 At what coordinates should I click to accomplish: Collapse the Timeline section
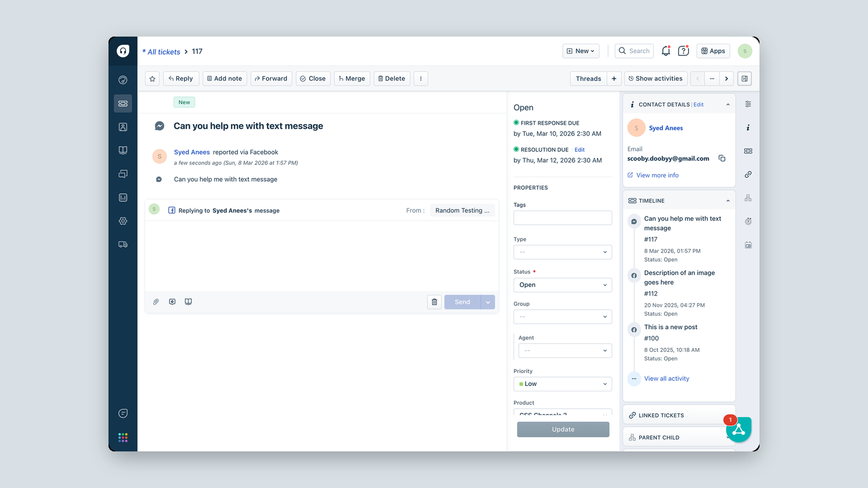tap(728, 201)
